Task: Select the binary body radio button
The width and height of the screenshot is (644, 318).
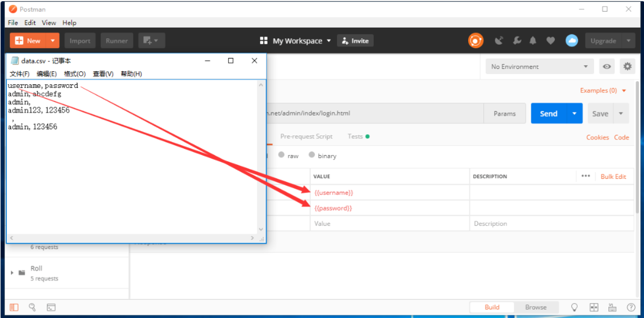Action: pos(312,155)
